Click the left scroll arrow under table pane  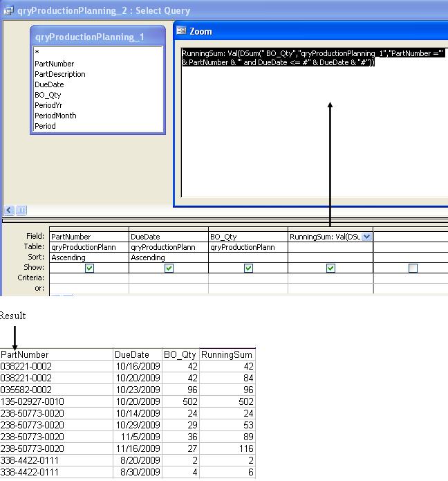click(x=9, y=210)
